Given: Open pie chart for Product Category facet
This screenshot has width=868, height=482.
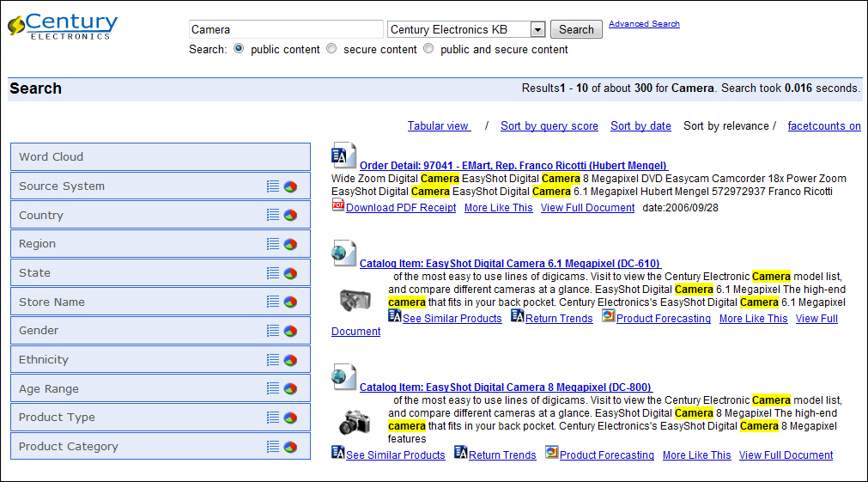Looking at the screenshot, I should click(x=291, y=447).
